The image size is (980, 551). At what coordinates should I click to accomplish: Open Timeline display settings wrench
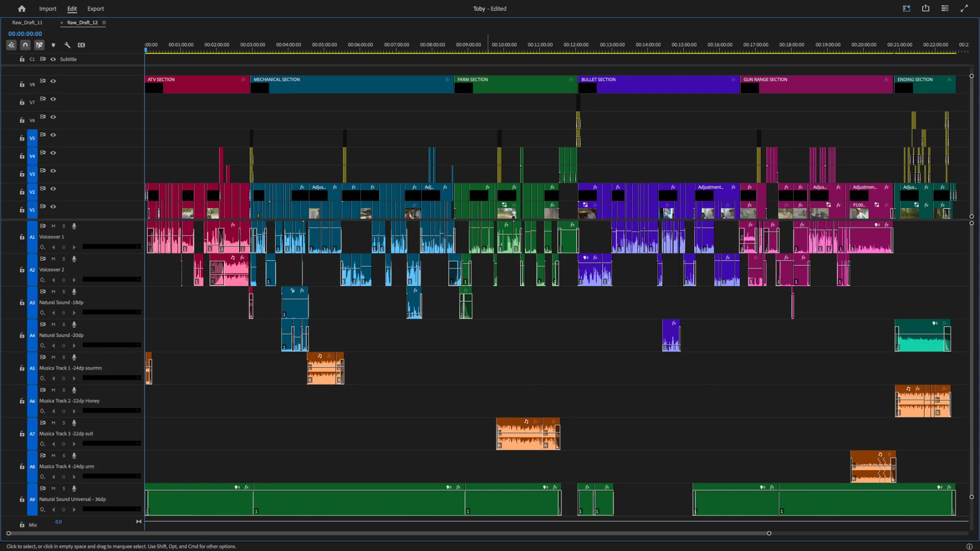pyautogui.click(x=67, y=45)
